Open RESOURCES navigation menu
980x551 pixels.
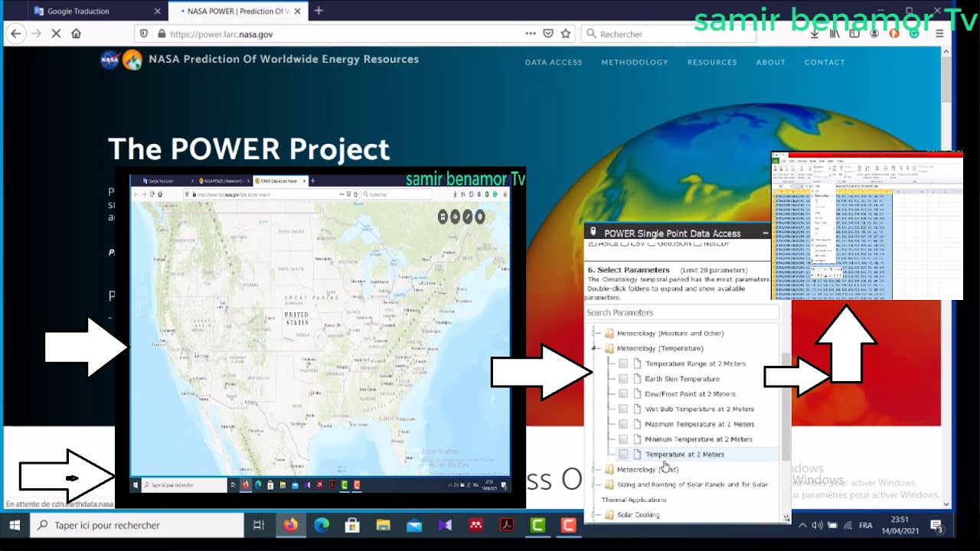click(x=712, y=63)
